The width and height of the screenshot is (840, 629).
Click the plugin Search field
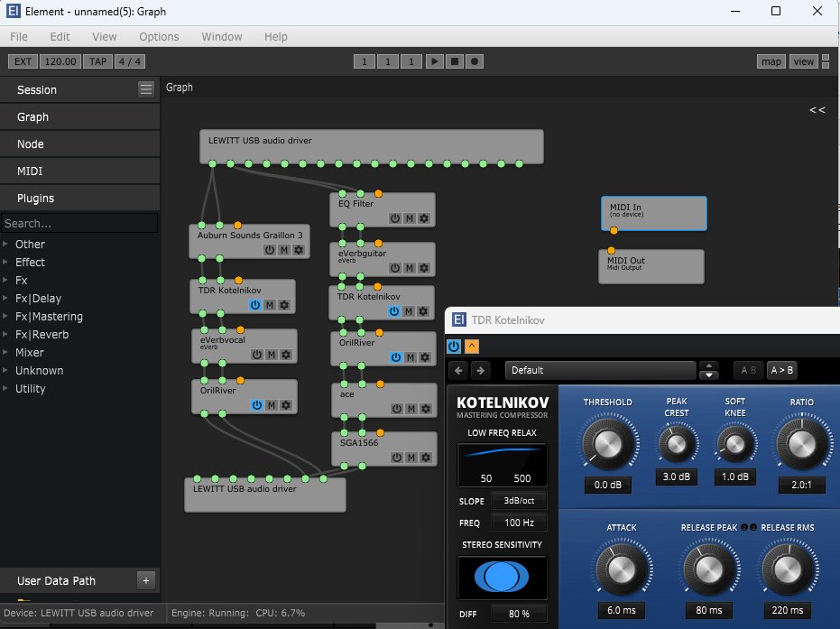click(x=79, y=223)
